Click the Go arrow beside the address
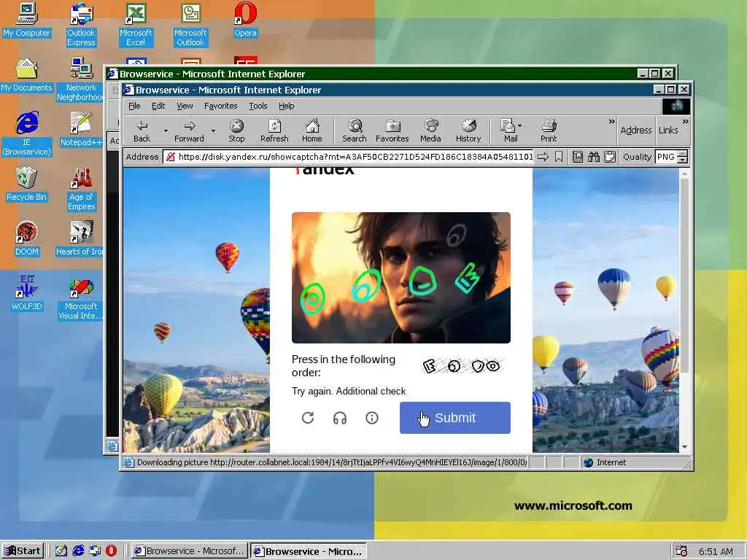This screenshot has width=747, height=560. pyautogui.click(x=543, y=157)
